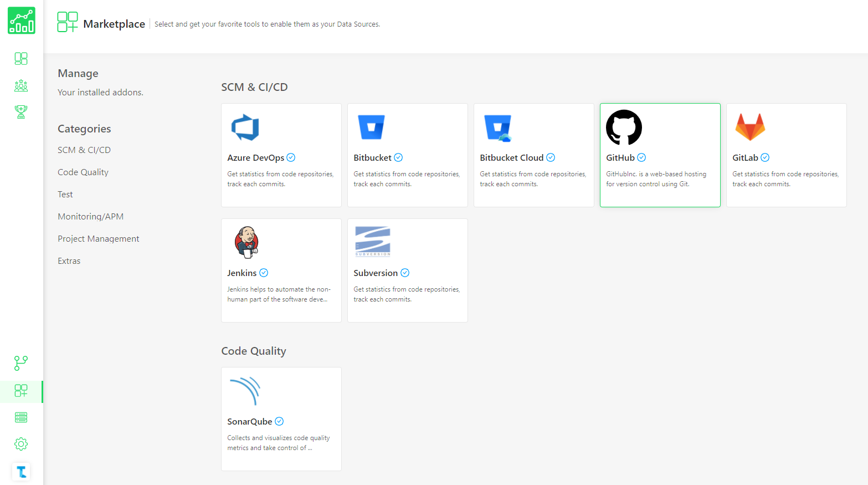Click the Bitbucket bucket logo
Image resolution: width=868 pixels, height=485 pixels.
tap(371, 127)
